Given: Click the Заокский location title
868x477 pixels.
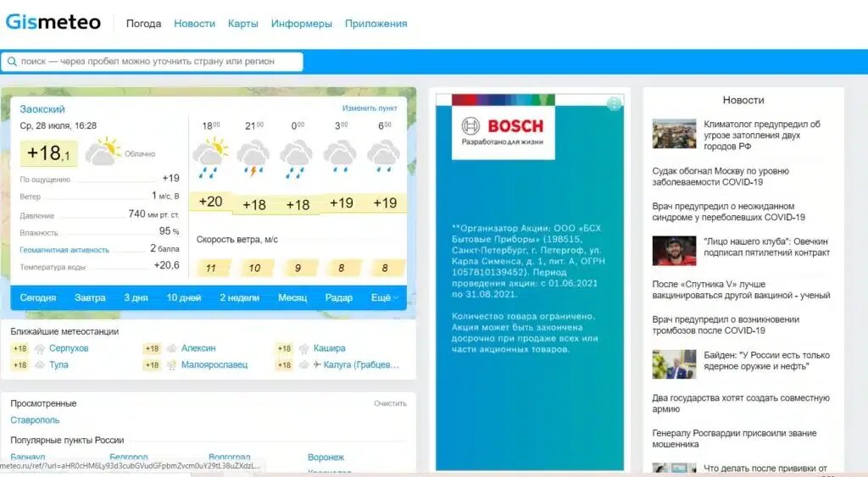Looking at the screenshot, I should click(x=42, y=109).
